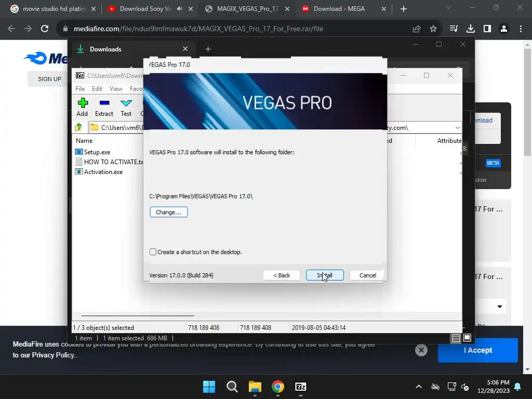Toggle Chrome side panel icon
This screenshot has height=399, width=532.
487,29
